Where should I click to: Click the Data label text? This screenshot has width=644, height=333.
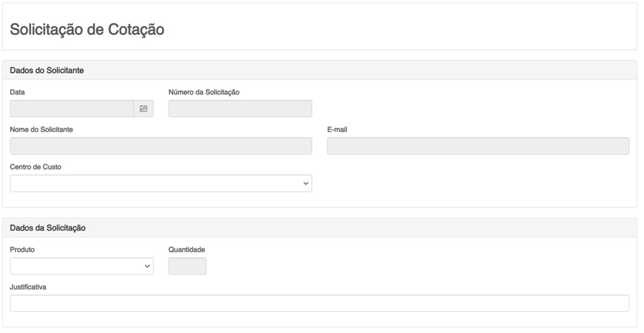click(x=18, y=92)
